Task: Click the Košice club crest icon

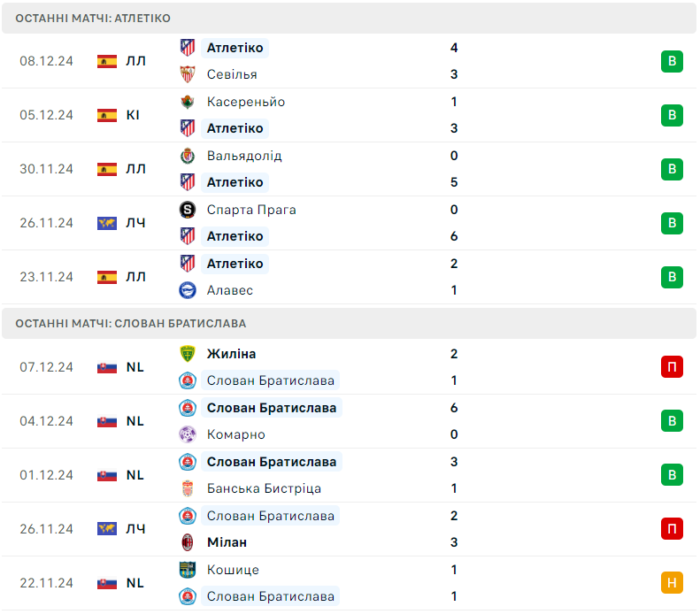Action: click(x=188, y=570)
